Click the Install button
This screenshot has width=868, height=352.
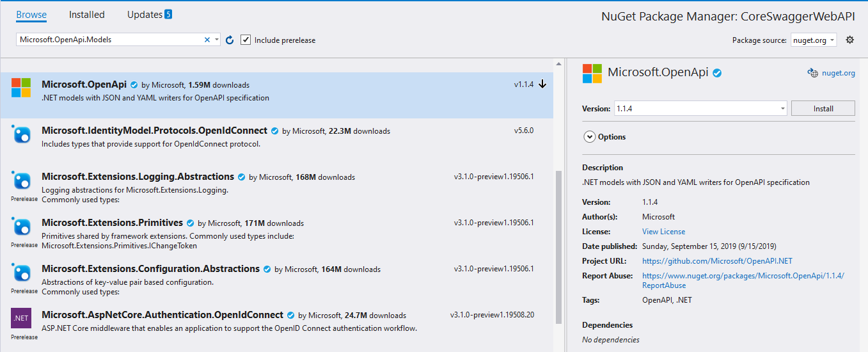pos(823,109)
